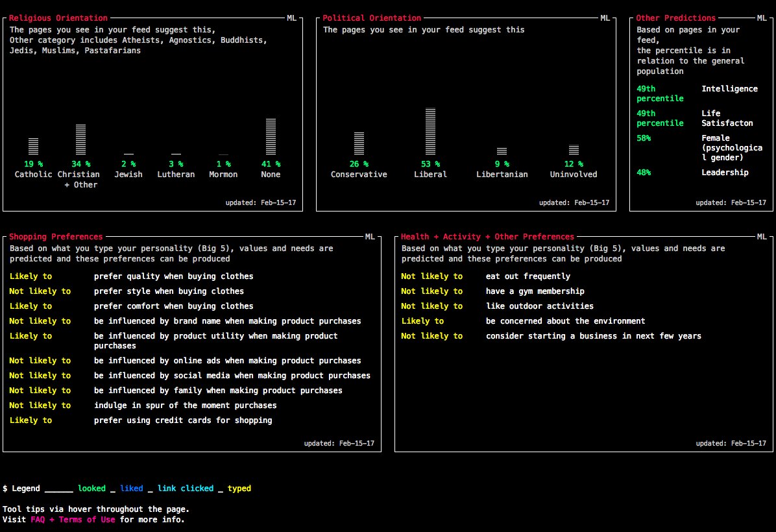Select 'prefer using credit cards for shopping' row
This screenshot has width=776, height=532.
click(x=183, y=420)
